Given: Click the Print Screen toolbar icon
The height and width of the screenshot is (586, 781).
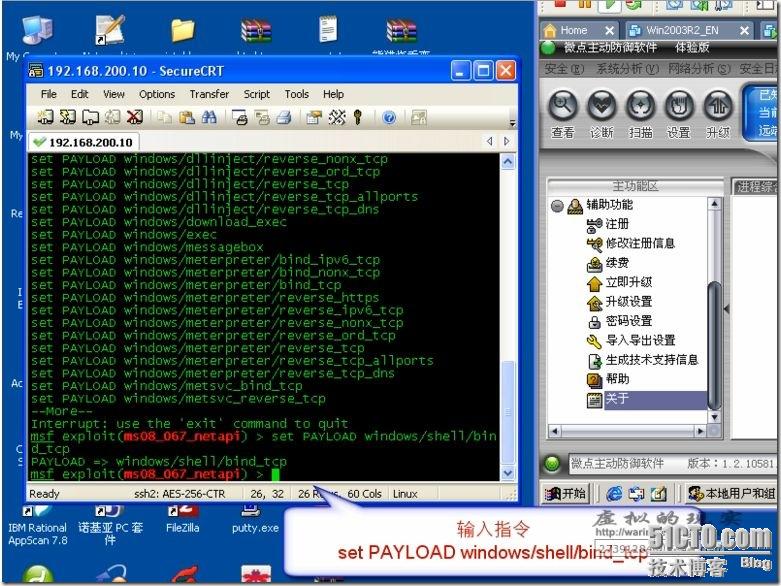Looking at the screenshot, I should [x=240, y=117].
